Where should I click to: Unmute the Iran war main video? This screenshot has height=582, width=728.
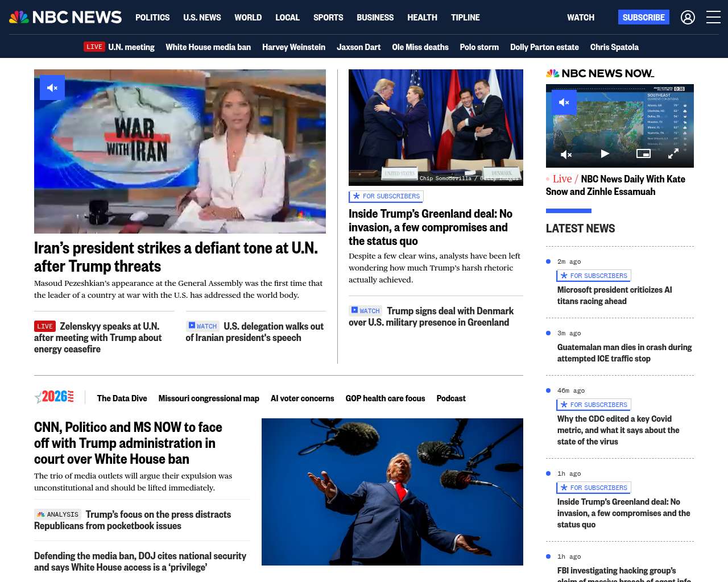[52, 88]
